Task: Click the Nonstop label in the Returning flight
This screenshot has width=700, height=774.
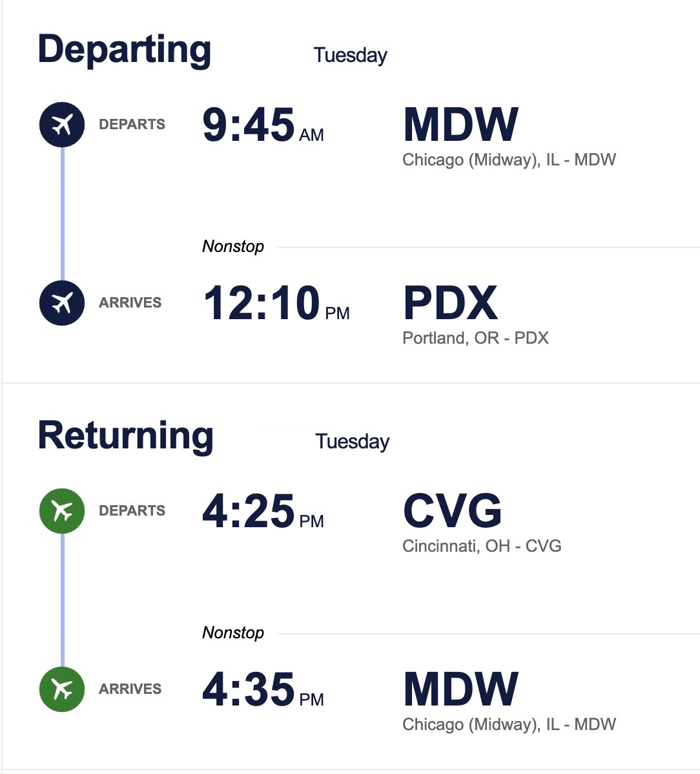Action: click(233, 633)
